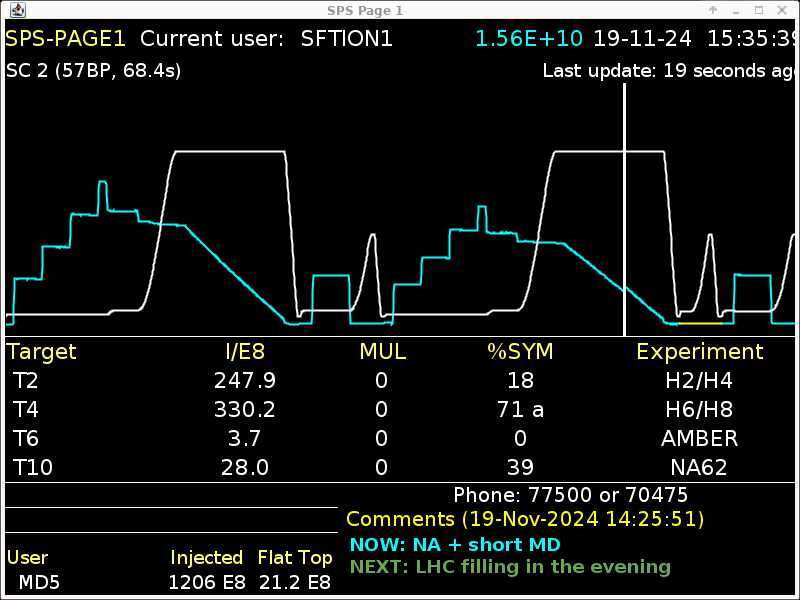
Task: Click the NOW: NA + short MD comment
Action: tap(455, 545)
